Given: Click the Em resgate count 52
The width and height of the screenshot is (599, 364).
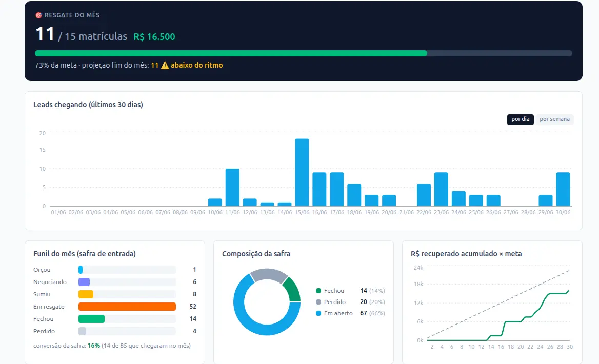Looking at the screenshot, I should coord(193,307).
